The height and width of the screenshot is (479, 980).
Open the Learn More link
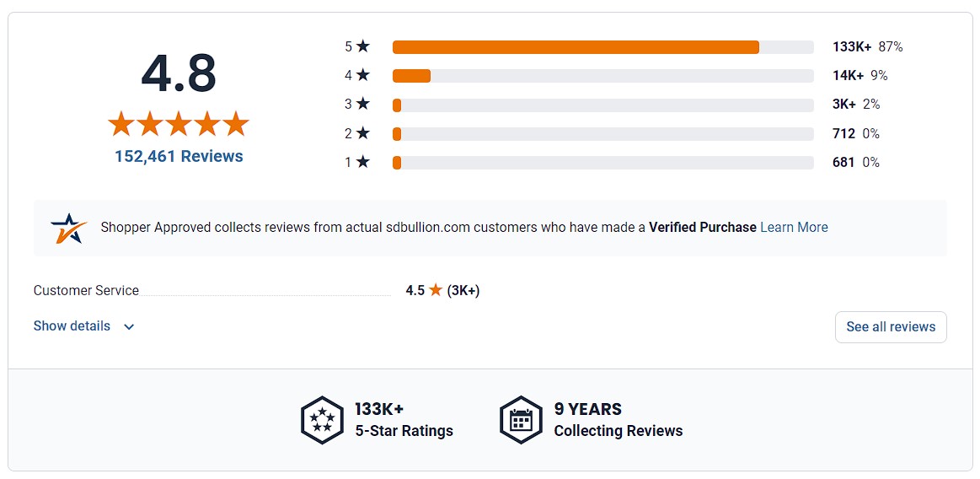point(794,228)
